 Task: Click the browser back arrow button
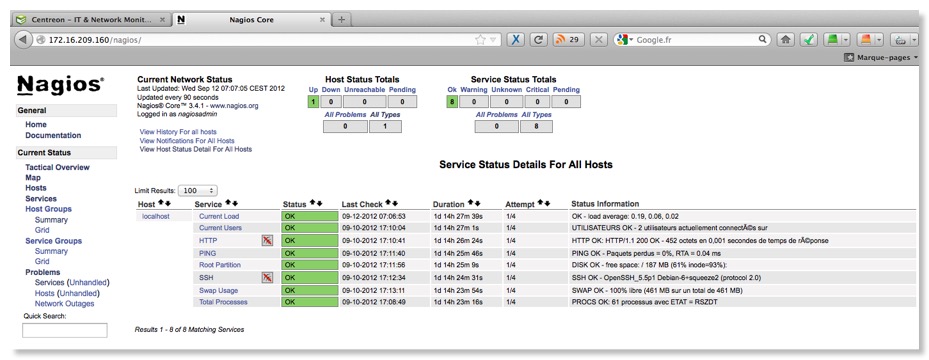23,40
